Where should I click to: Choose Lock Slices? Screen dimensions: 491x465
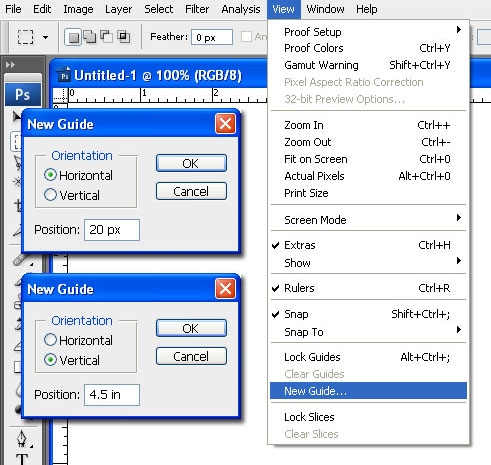368,417
